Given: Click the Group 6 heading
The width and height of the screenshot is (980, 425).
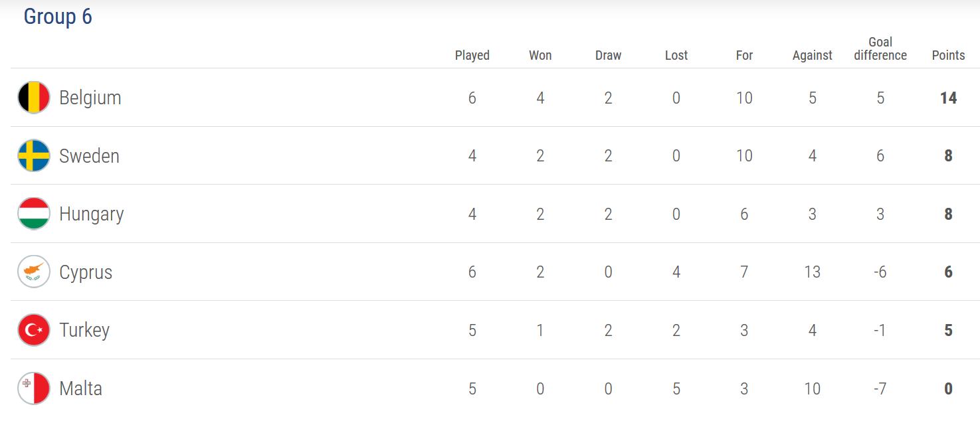Looking at the screenshot, I should pos(58,17).
